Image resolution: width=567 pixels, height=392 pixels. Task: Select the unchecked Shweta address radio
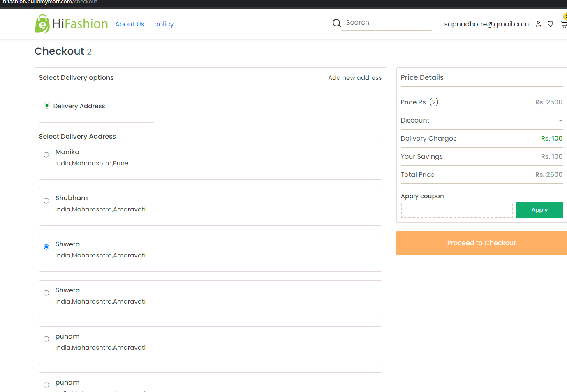click(46, 293)
